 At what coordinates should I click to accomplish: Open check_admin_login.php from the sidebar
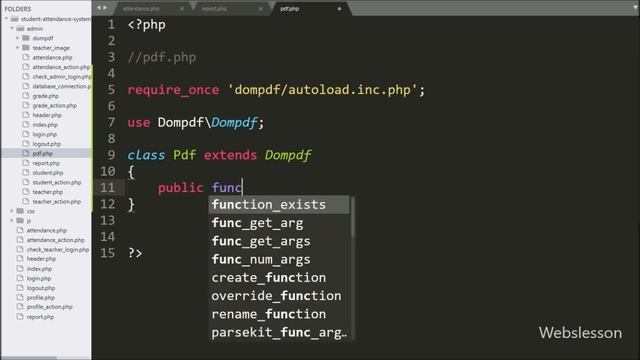(x=62, y=76)
